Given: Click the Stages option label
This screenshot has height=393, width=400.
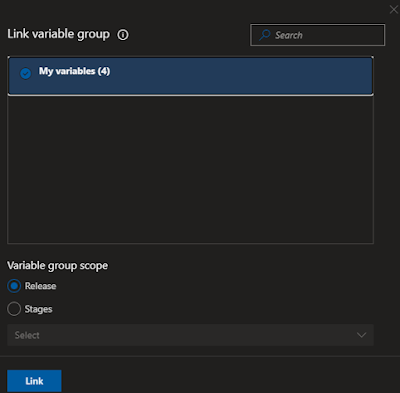Looking at the screenshot, I should tap(38, 309).
